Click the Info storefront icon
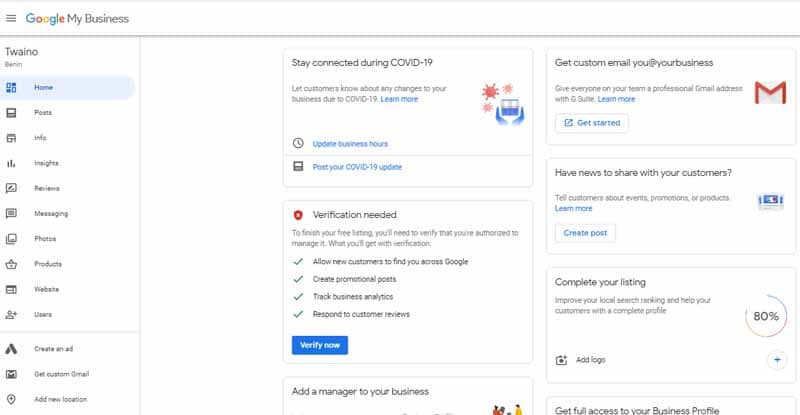The image size is (800, 415). (11, 138)
